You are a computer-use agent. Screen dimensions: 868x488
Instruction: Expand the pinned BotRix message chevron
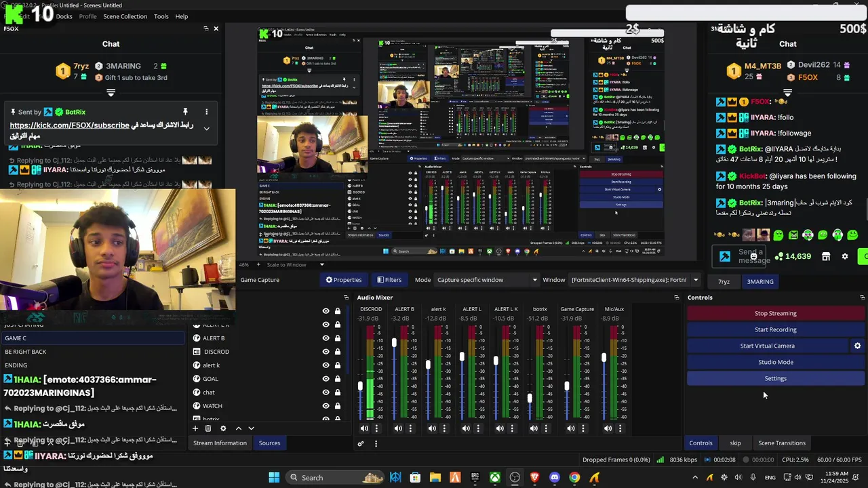click(207, 129)
